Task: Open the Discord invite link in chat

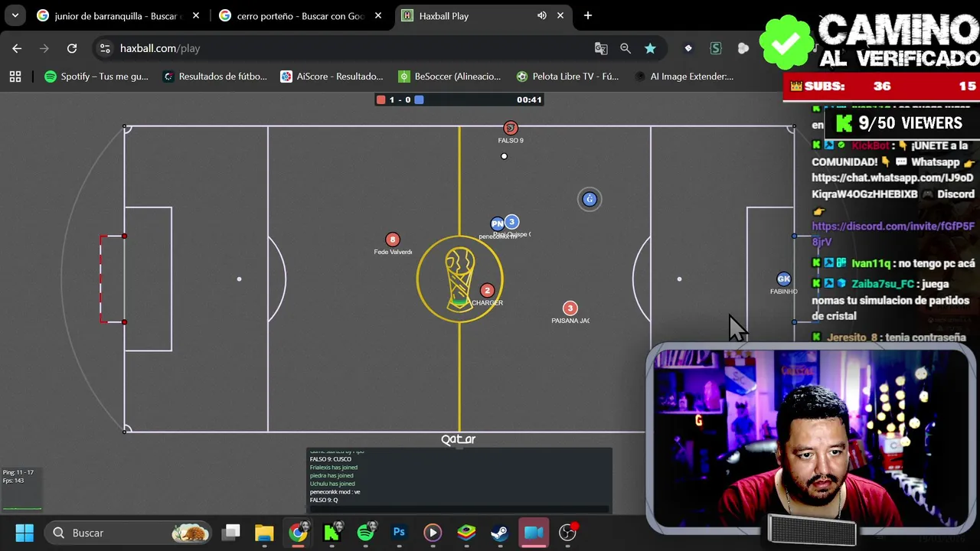Action: pos(893,233)
